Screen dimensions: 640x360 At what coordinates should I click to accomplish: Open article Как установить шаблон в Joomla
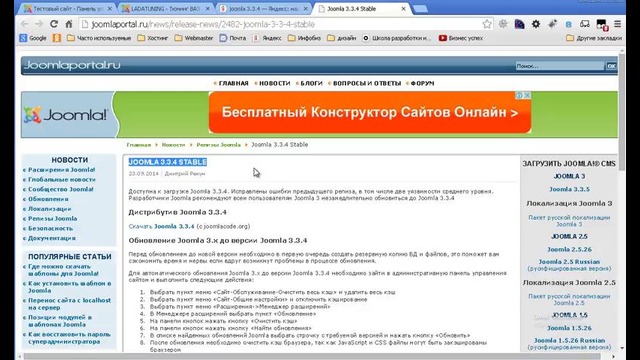[x=69, y=287]
